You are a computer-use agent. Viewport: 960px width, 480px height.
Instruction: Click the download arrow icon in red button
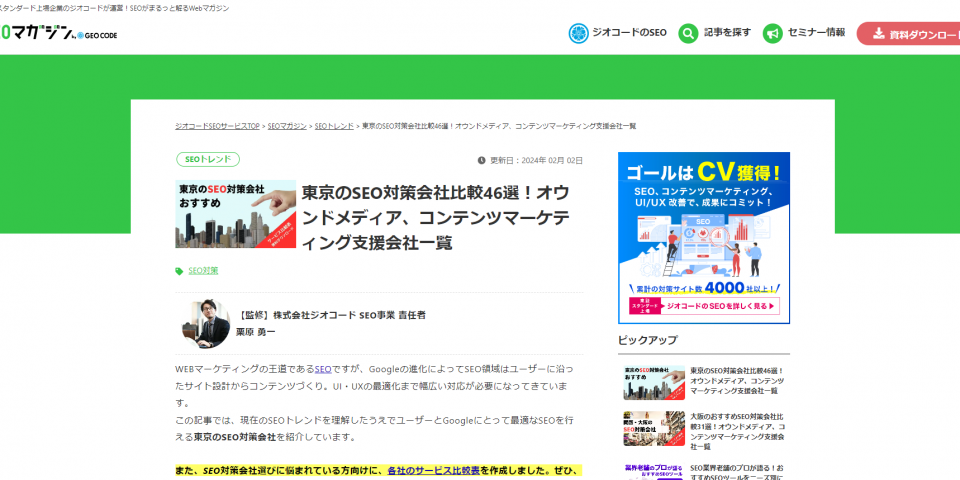[878, 34]
